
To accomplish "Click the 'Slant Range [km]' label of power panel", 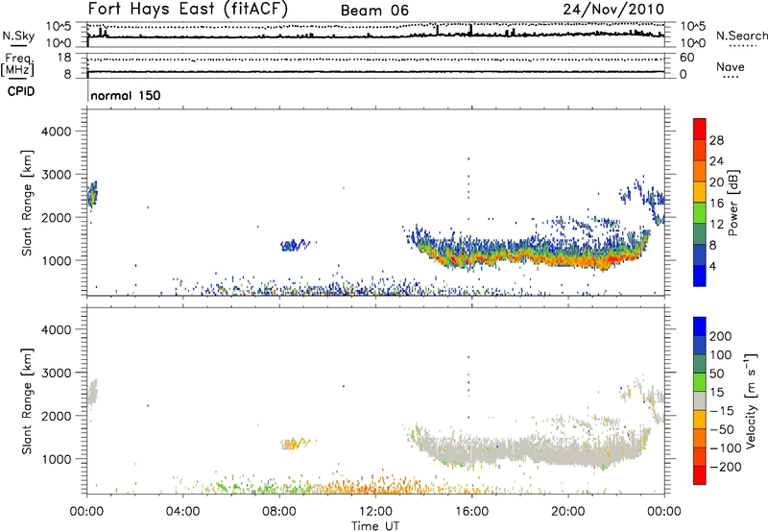I will click(x=27, y=203).
